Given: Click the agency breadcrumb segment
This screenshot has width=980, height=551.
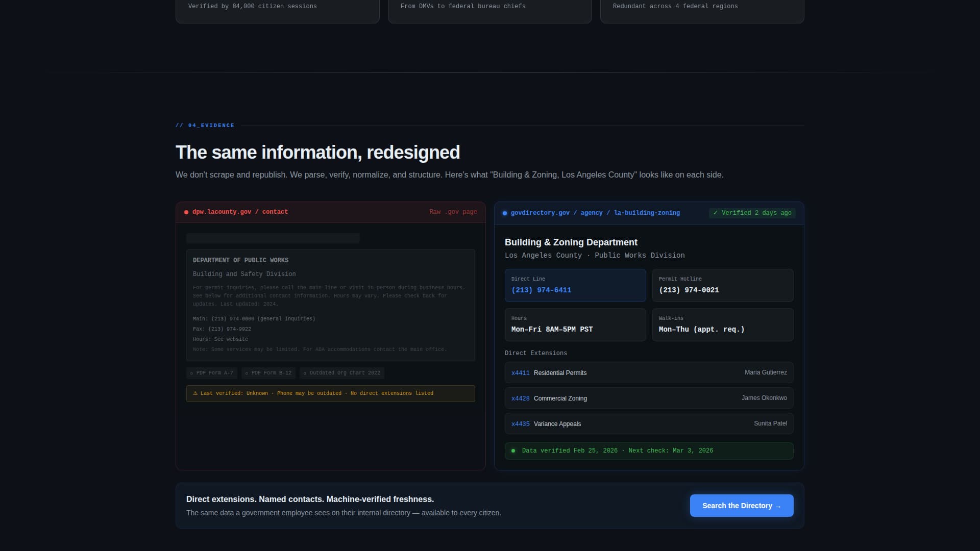Looking at the screenshot, I should [x=592, y=213].
